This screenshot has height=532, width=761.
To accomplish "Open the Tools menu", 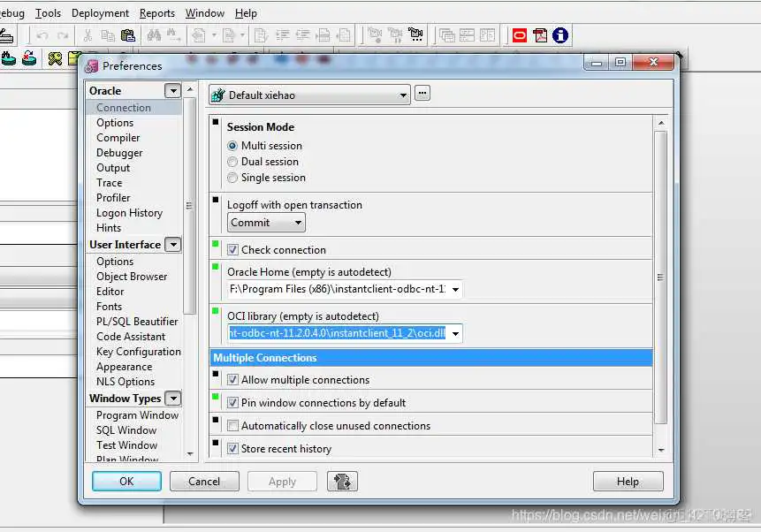I will (48, 13).
